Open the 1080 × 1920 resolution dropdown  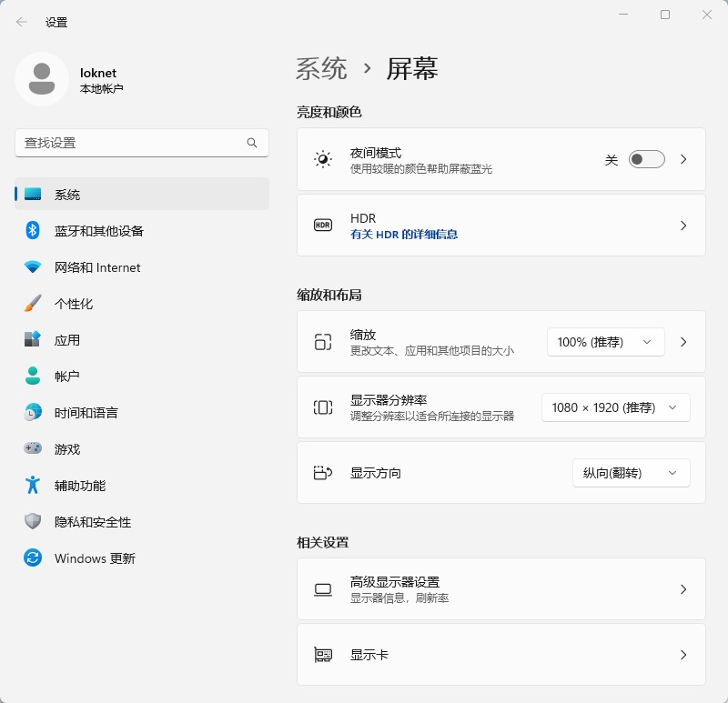click(616, 407)
